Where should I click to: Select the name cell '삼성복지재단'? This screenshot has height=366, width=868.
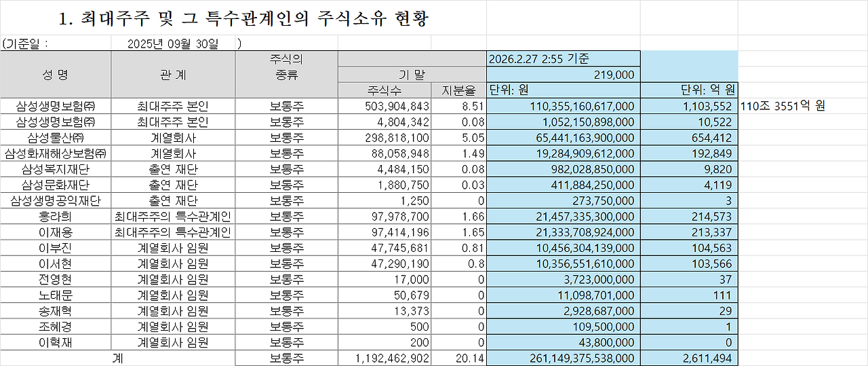56,168
